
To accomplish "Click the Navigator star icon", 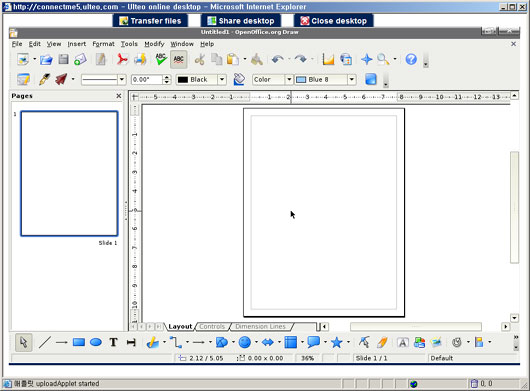I will point(366,59).
